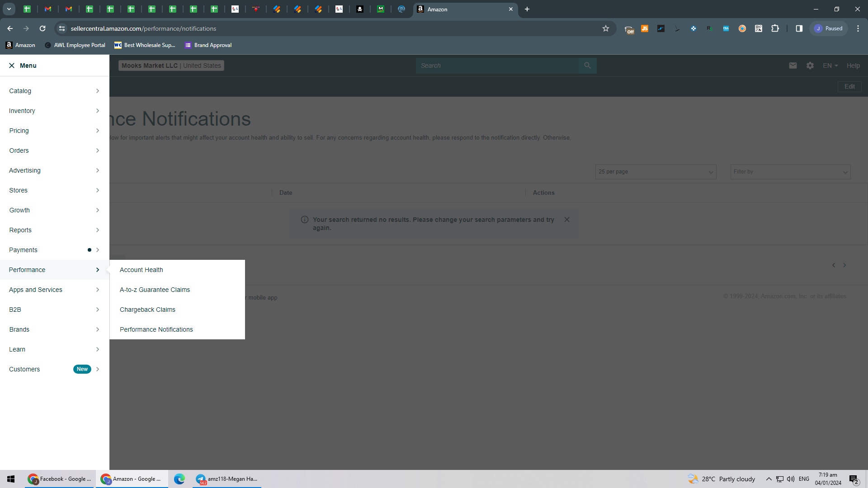Click the info icon in the alert
The image size is (868, 488).
[x=305, y=220]
